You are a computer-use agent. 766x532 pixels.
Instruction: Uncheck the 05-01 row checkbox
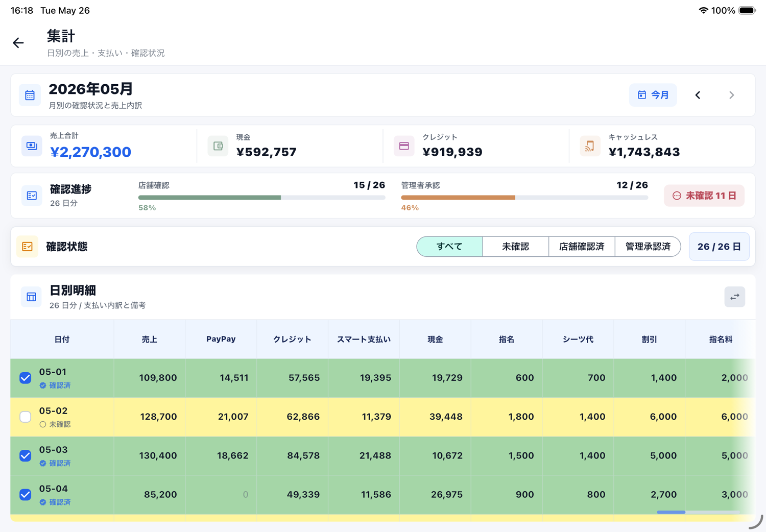pyautogui.click(x=26, y=378)
